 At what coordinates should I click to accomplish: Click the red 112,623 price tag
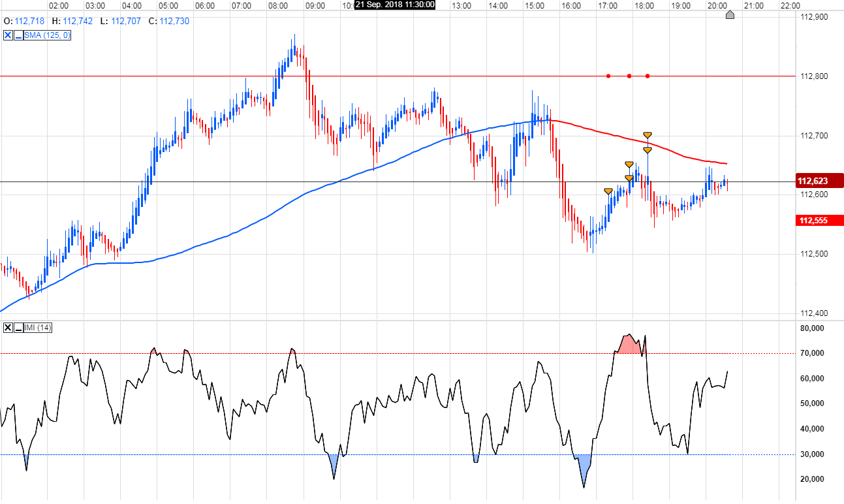click(x=813, y=181)
